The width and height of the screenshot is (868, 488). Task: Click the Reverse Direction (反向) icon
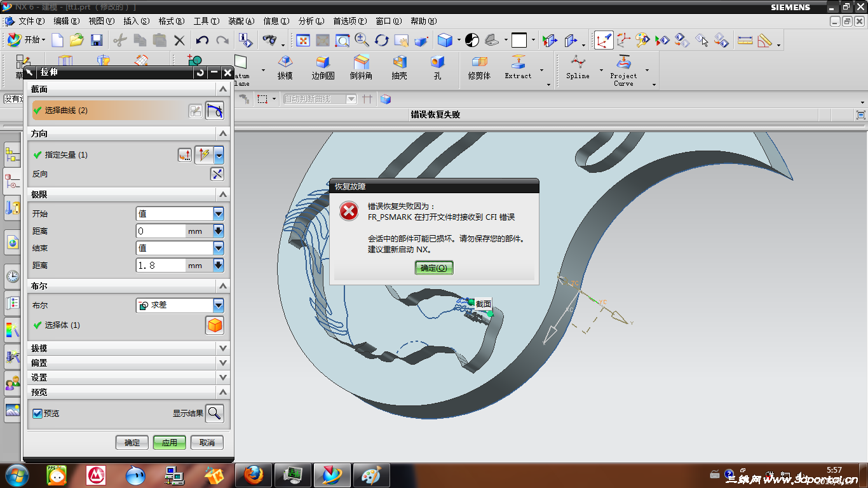tap(217, 174)
